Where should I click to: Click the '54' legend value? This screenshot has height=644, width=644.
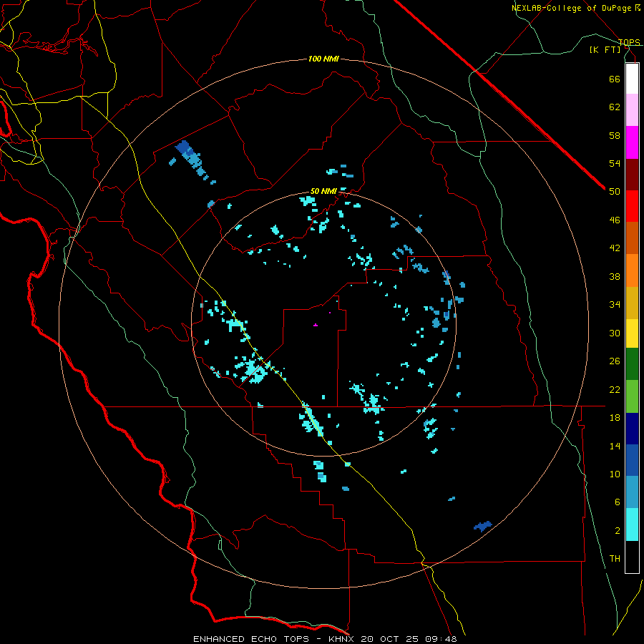[x=615, y=163]
